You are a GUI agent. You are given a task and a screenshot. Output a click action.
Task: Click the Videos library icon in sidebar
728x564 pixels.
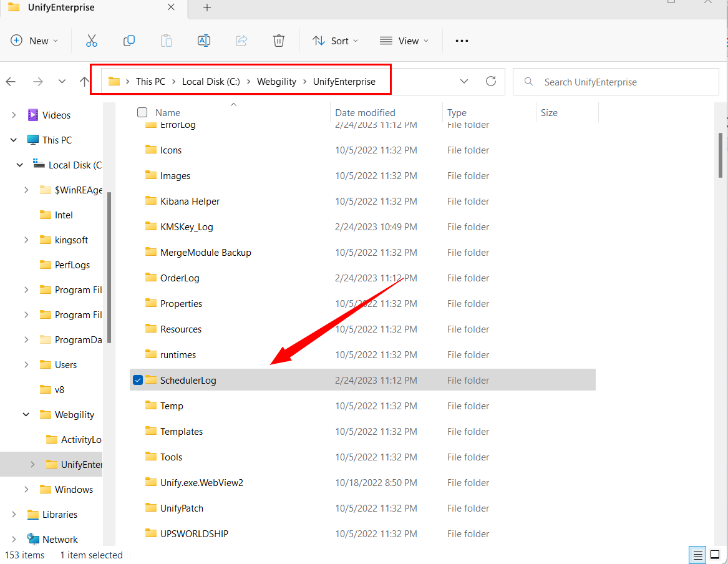click(x=32, y=115)
